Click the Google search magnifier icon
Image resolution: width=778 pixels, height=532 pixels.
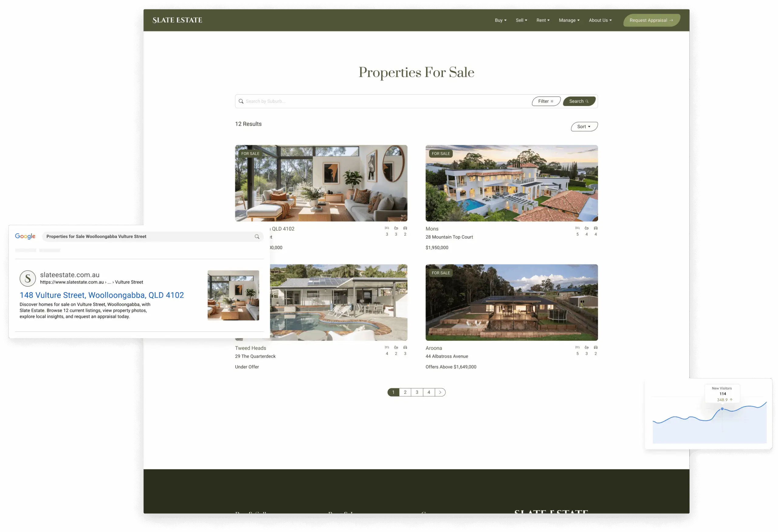257,237
